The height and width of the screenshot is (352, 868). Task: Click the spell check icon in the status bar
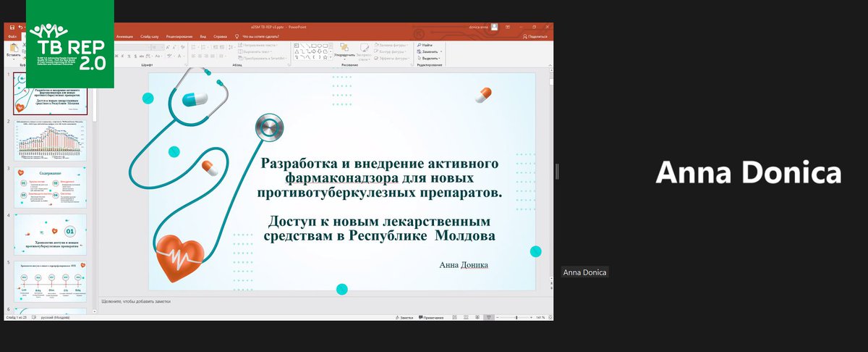coord(34,317)
